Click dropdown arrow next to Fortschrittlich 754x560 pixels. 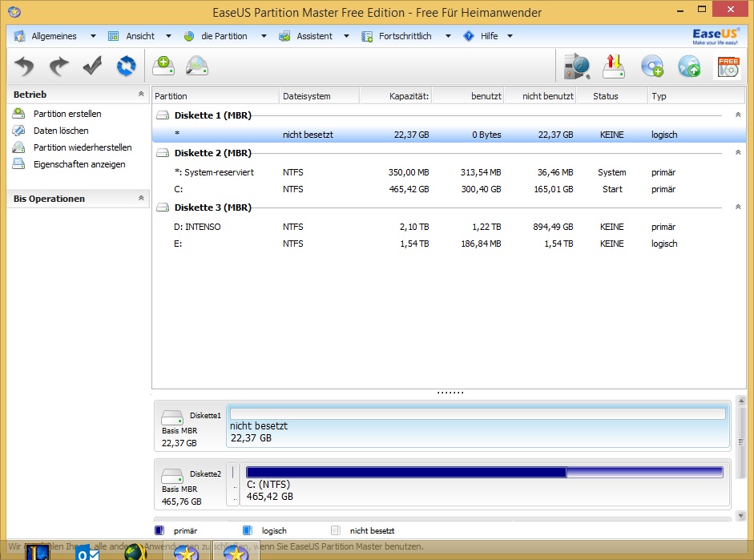[448, 36]
